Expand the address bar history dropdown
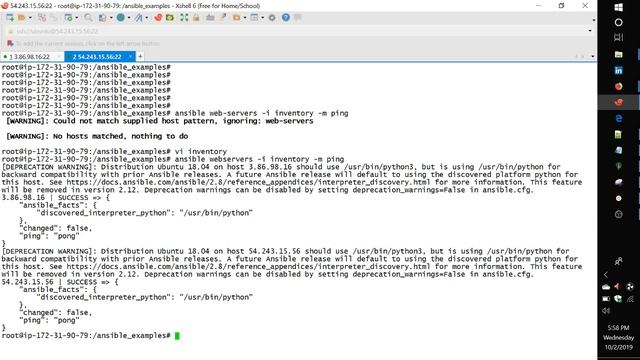The image size is (640, 360). pyautogui.click(x=590, y=31)
